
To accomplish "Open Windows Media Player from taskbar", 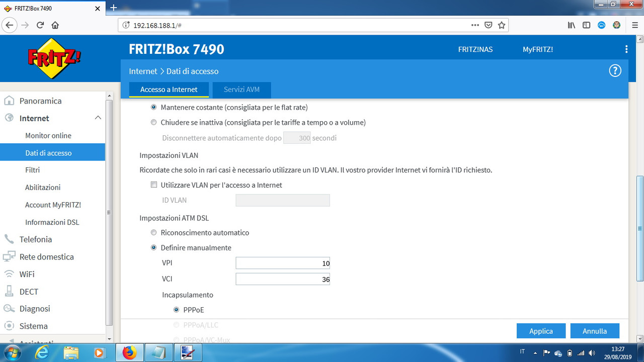I will coord(100,353).
